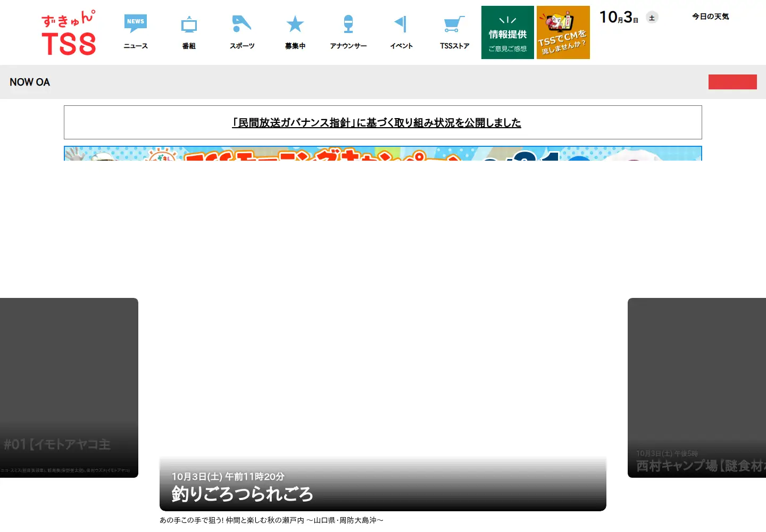
Task: Click the NOW OA label
Action: click(x=30, y=82)
